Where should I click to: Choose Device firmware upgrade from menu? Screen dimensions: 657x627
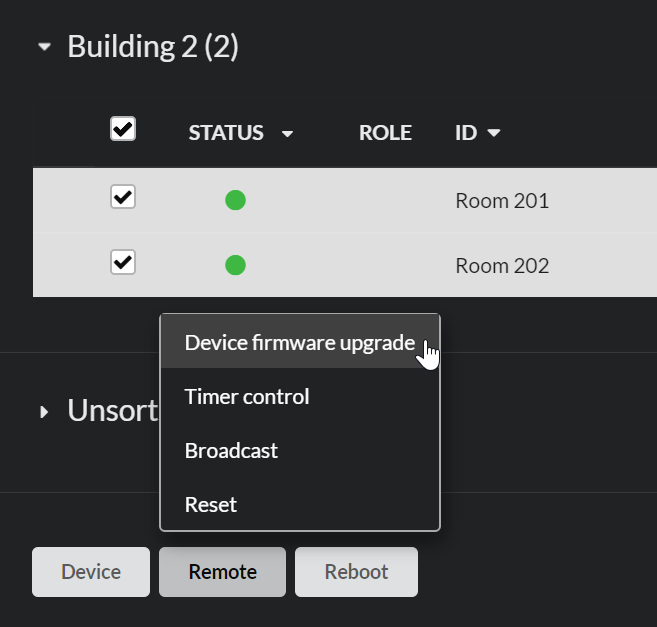(x=300, y=342)
